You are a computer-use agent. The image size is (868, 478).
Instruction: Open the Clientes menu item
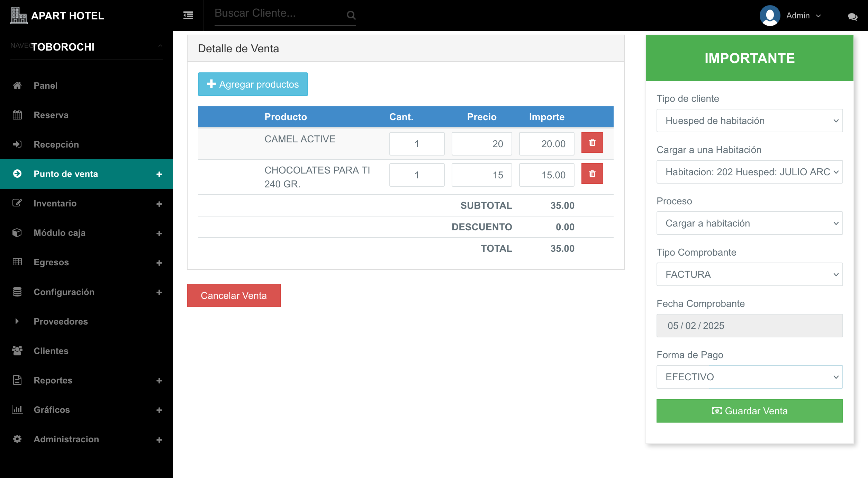click(x=51, y=351)
